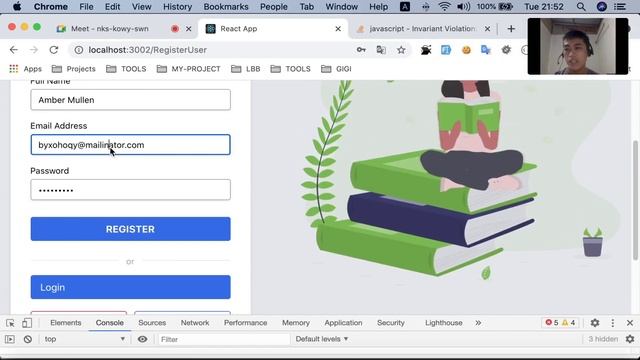Image resolution: width=640 pixels, height=360 pixels.
Task: Reload the page with the refresh icon
Action: [x=53, y=50]
